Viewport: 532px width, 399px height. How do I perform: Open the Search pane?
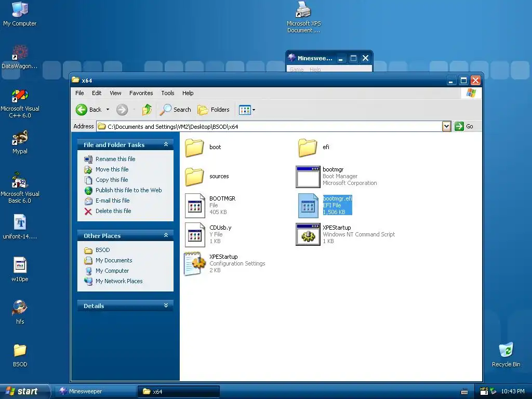coord(175,110)
